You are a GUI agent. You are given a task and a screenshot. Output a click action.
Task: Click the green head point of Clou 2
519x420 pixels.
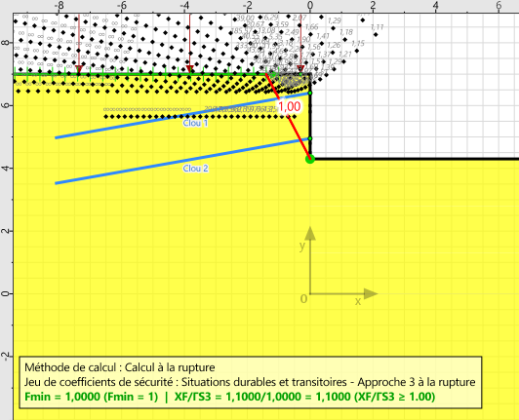310,138
